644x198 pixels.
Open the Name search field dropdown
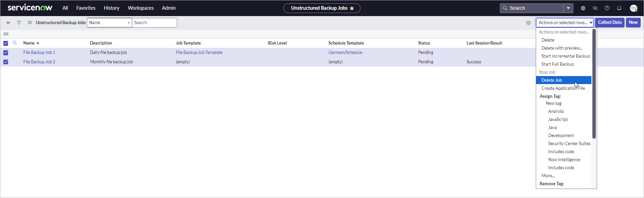click(x=110, y=22)
